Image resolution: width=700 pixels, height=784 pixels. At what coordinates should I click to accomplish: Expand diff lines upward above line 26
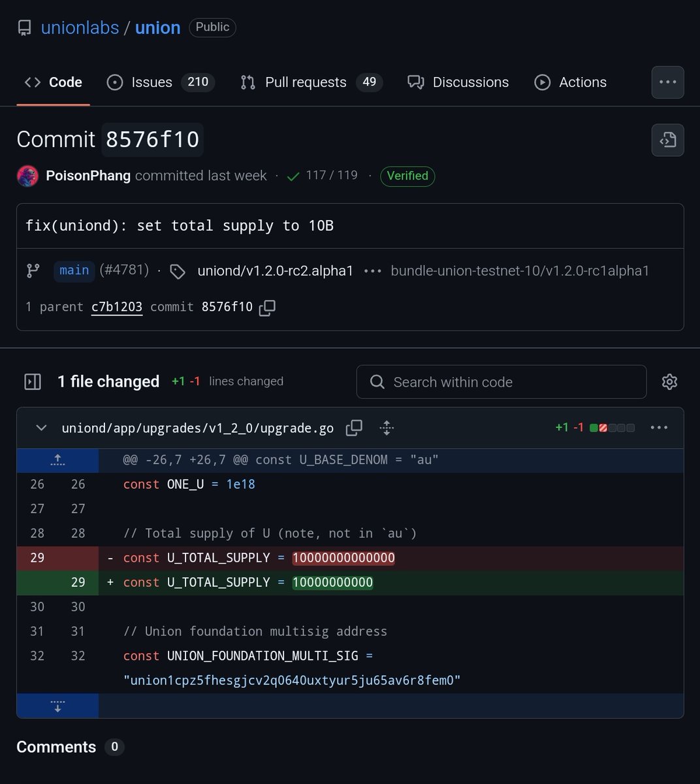[x=57, y=460]
